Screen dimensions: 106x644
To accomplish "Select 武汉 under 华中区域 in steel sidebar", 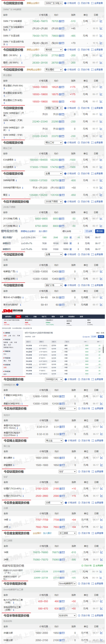I will pos(5,374).
